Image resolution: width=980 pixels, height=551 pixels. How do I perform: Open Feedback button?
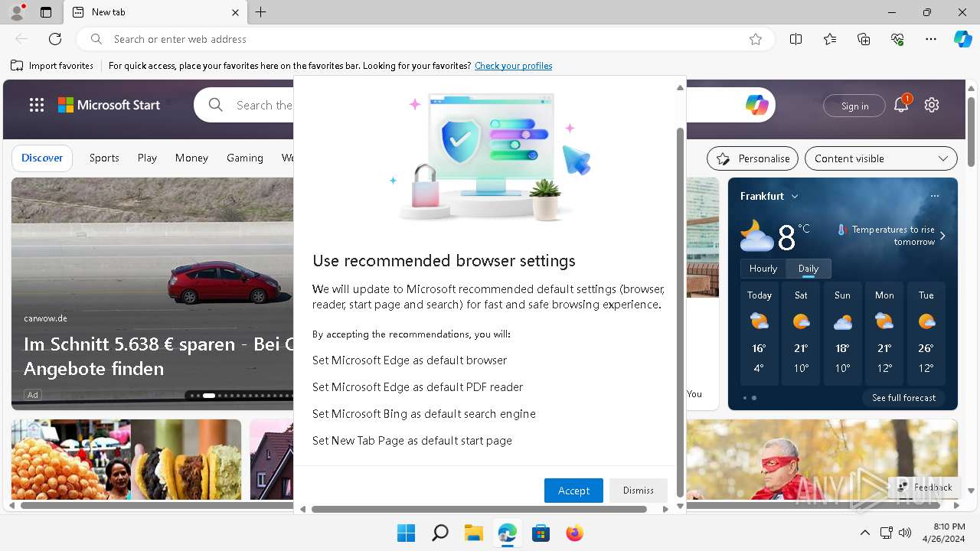point(926,487)
